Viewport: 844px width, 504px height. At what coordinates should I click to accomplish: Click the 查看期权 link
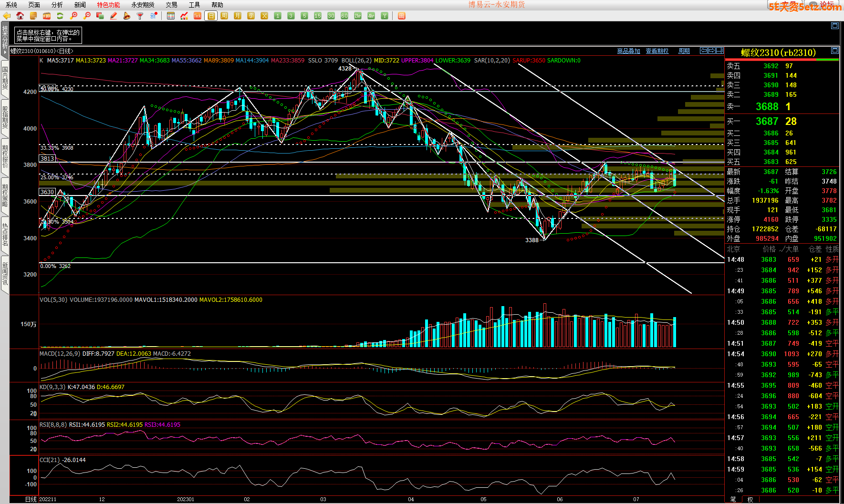click(657, 51)
